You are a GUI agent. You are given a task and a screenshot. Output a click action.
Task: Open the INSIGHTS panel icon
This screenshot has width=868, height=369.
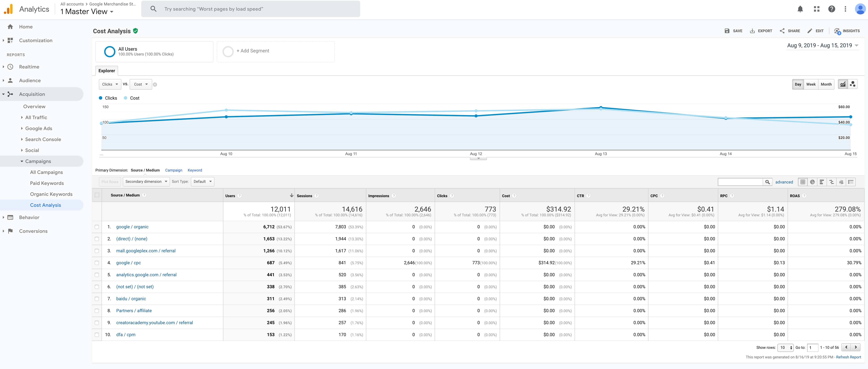coord(837,31)
